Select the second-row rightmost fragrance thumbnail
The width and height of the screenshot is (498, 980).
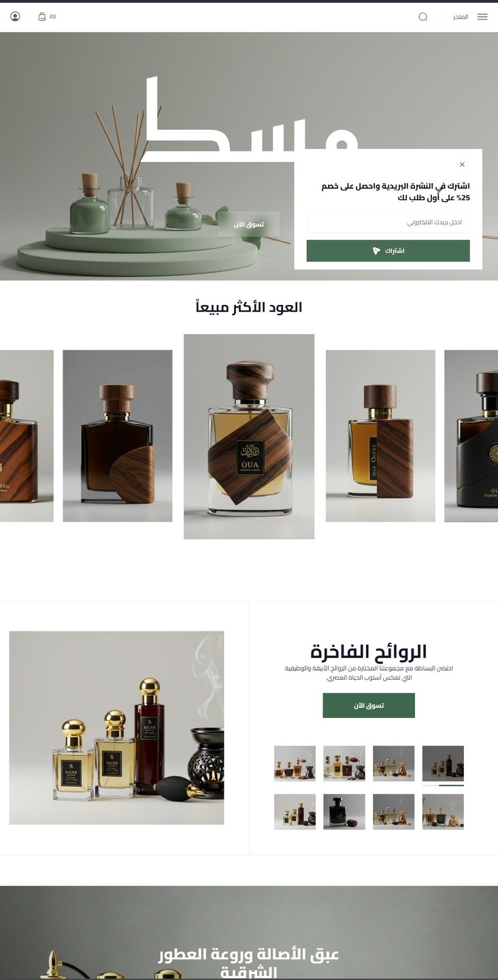coord(443,812)
